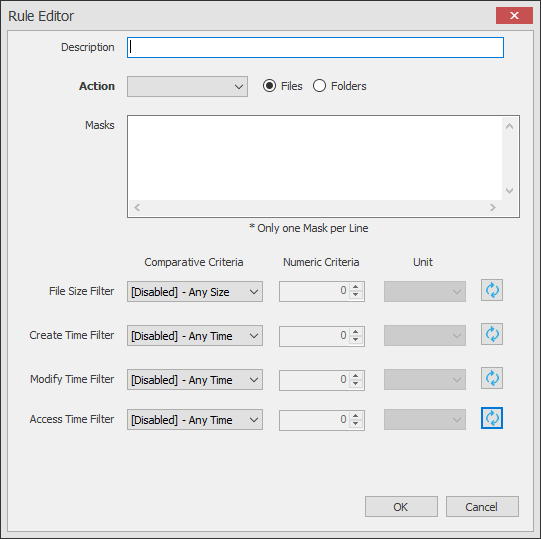Reset the Modify Time Filter row
The width and height of the screenshot is (541, 539).
tap(492, 378)
